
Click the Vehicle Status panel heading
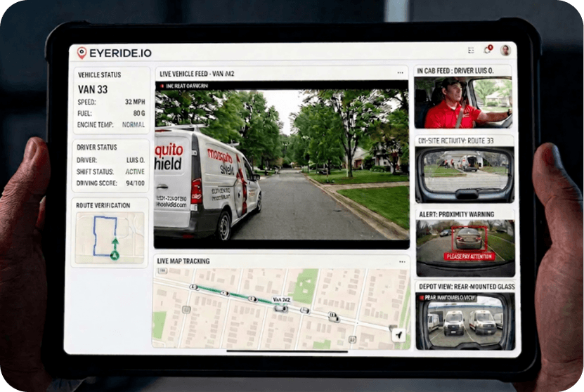[x=100, y=75]
